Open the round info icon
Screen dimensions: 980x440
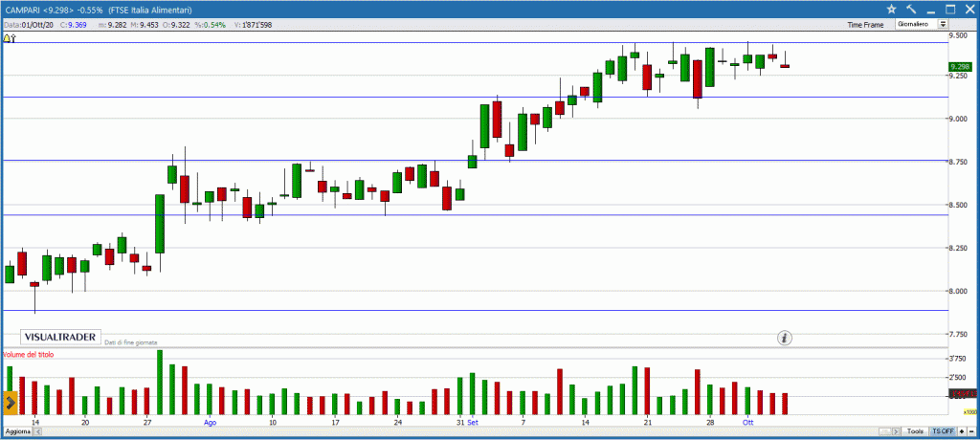pos(785,338)
